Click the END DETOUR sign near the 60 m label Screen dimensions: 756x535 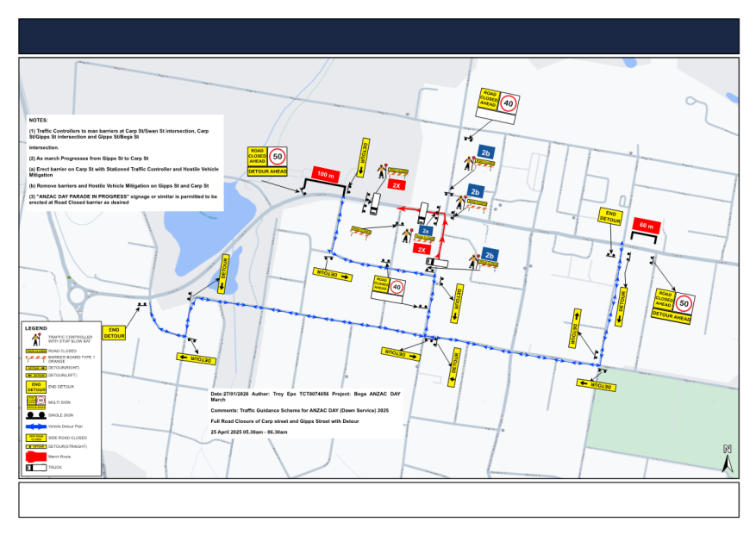tap(610, 217)
